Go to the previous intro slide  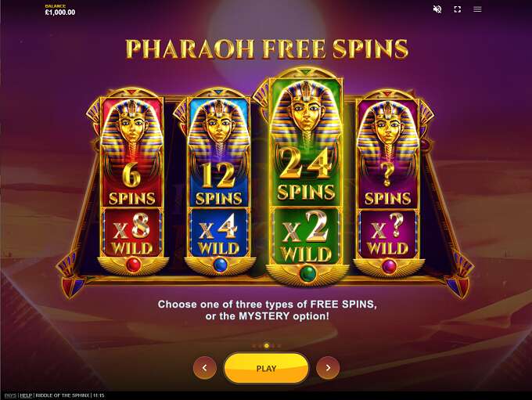point(205,368)
